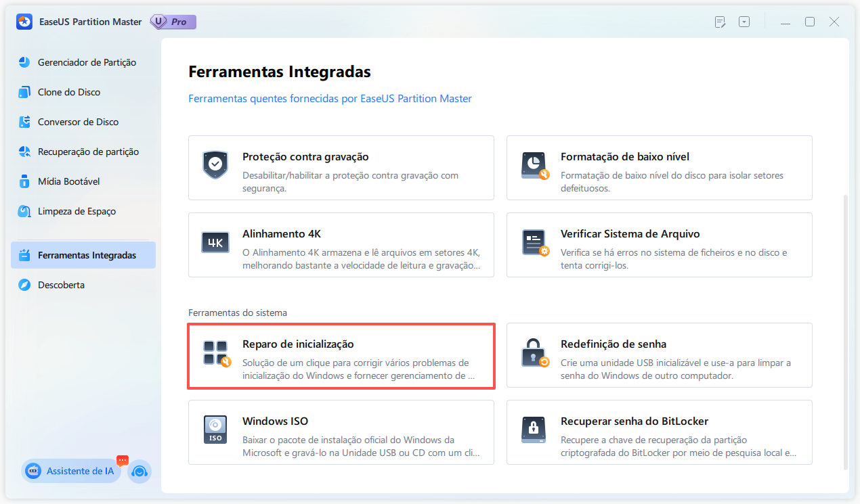860x504 pixels.
Task: Open Windows ISO download tool title
Action: point(276,421)
